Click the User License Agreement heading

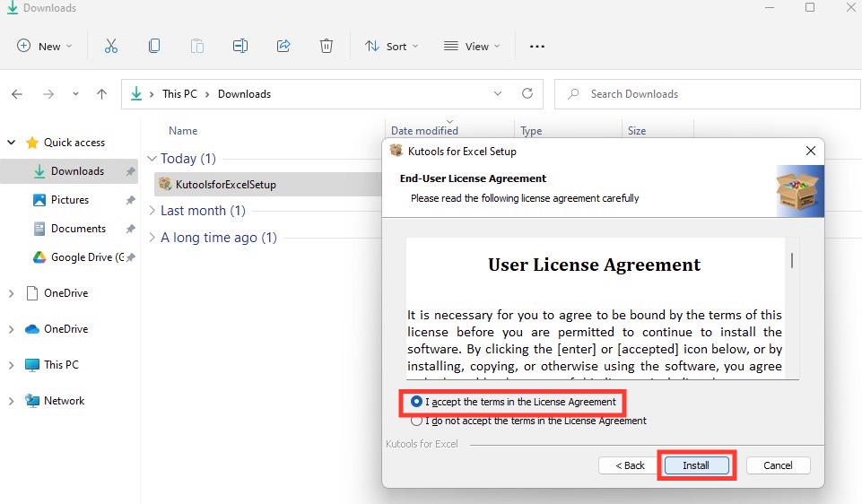click(x=595, y=265)
